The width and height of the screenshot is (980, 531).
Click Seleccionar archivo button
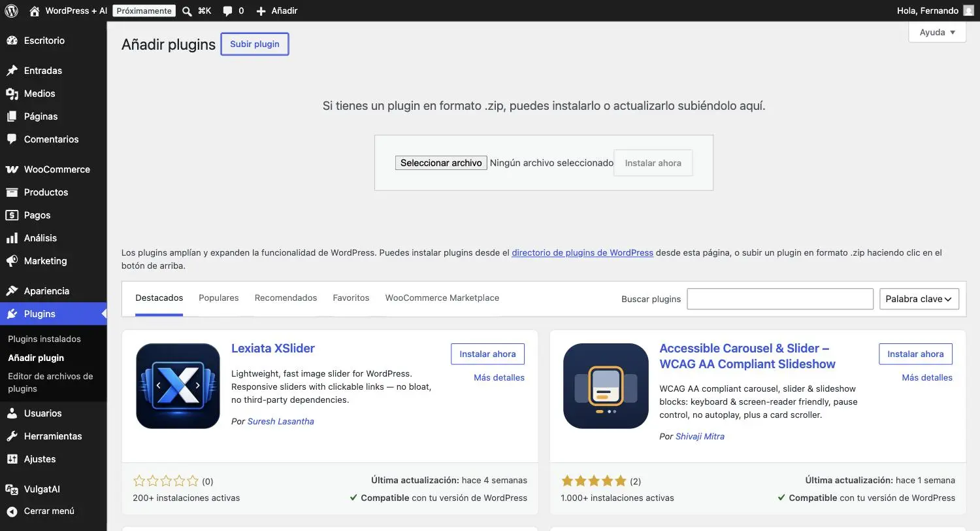pyautogui.click(x=441, y=163)
